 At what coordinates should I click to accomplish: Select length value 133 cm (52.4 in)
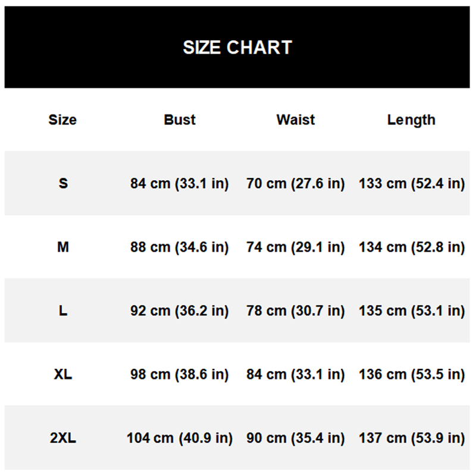point(412,184)
